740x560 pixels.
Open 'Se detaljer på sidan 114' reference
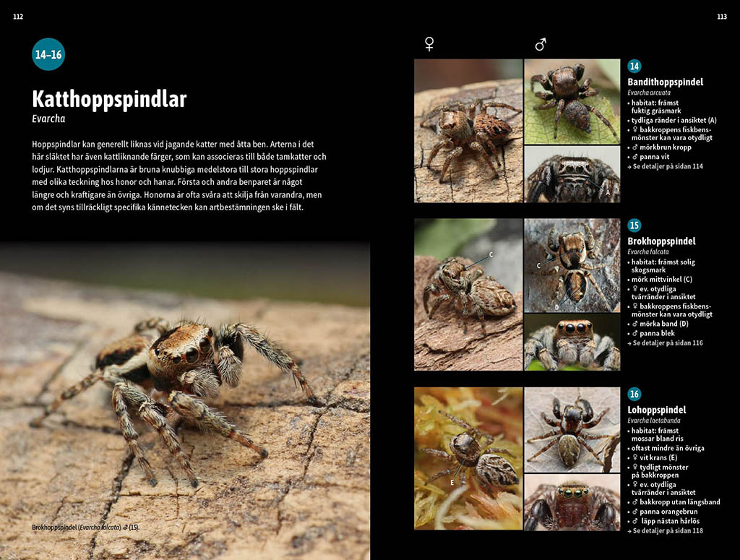coord(665,166)
